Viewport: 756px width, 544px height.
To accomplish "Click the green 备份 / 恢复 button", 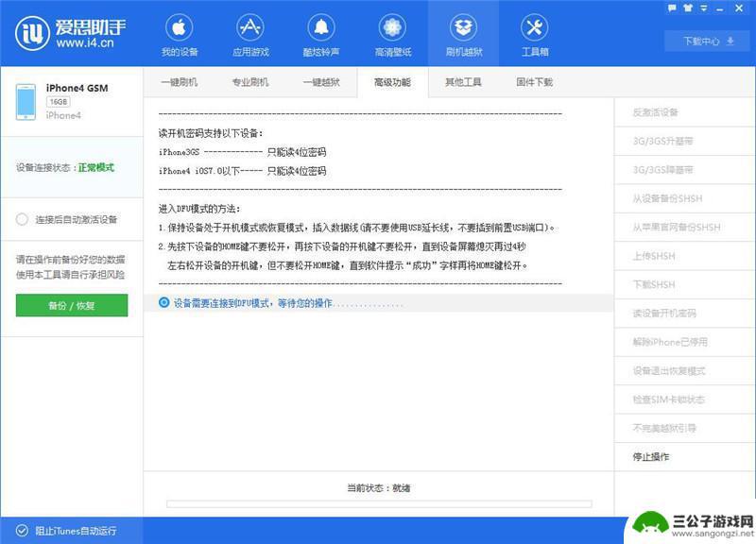I will point(72,305).
